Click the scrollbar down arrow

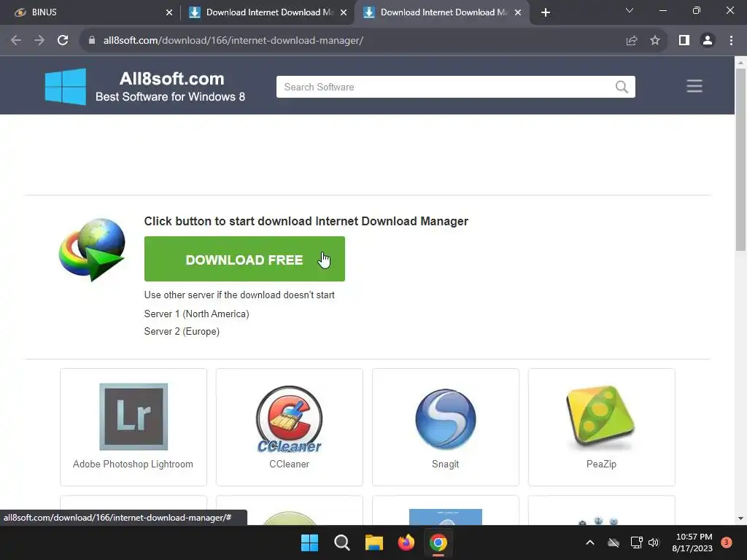740,518
